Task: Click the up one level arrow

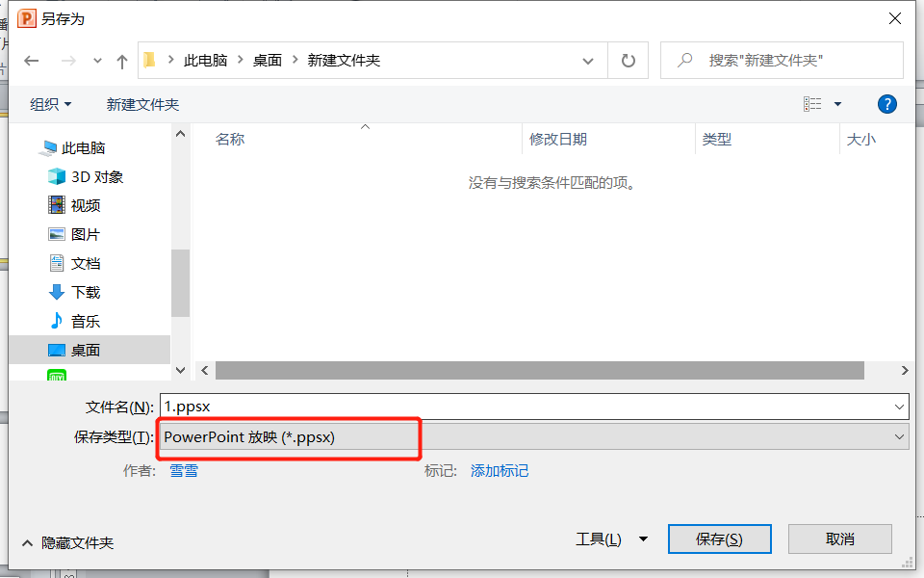Action: [122, 61]
